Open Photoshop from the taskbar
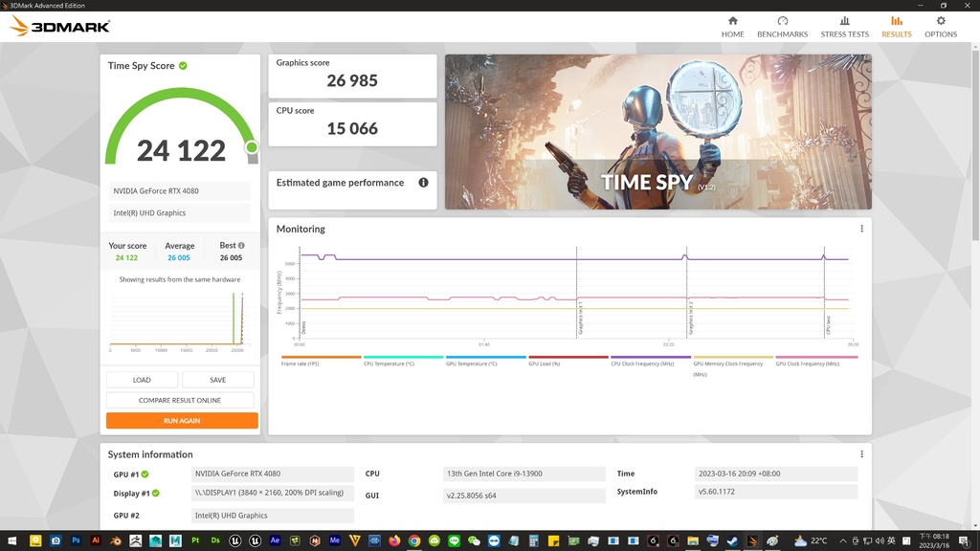Viewport: 980px width, 551px height. tap(76, 541)
